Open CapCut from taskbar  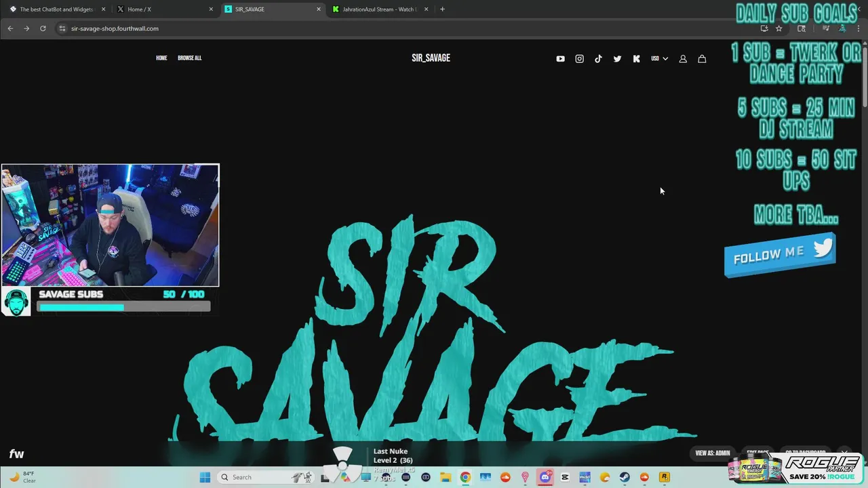pyautogui.click(x=565, y=477)
